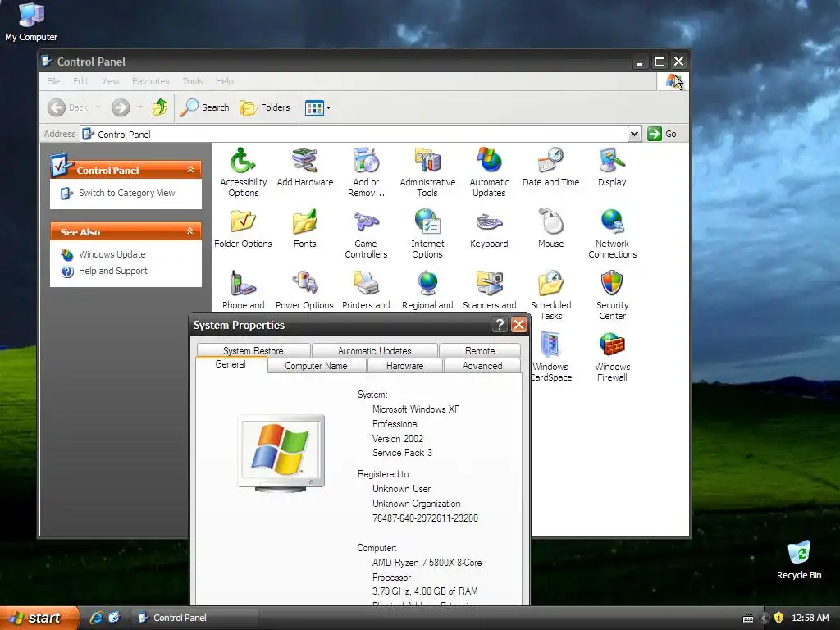Viewport: 840px width, 630px height.
Task: Open the Fonts folder icon
Action: (x=305, y=229)
